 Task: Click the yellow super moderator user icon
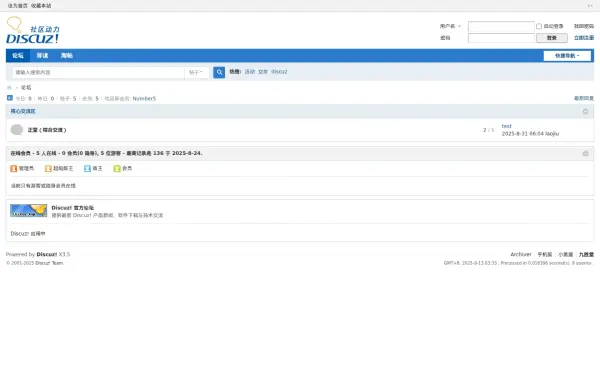(x=48, y=168)
